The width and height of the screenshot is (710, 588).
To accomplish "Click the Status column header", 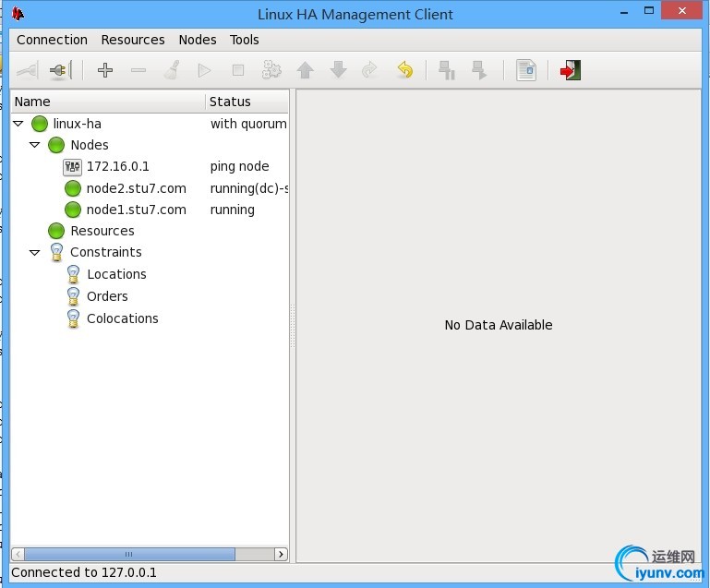I will point(247,102).
